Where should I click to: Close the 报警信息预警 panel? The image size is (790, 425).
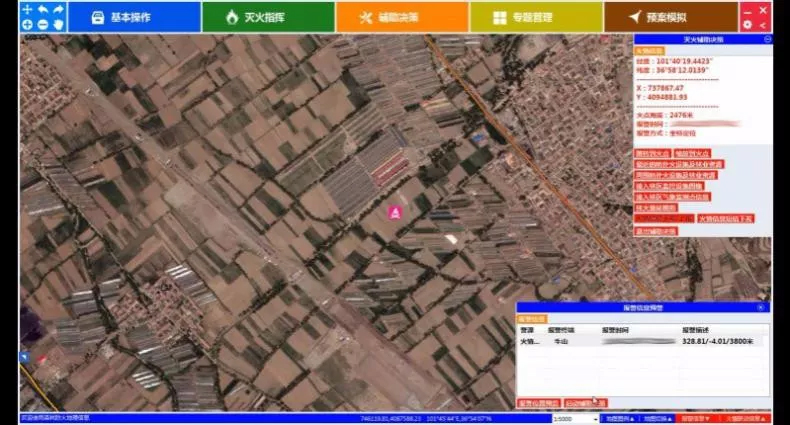tap(761, 307)
